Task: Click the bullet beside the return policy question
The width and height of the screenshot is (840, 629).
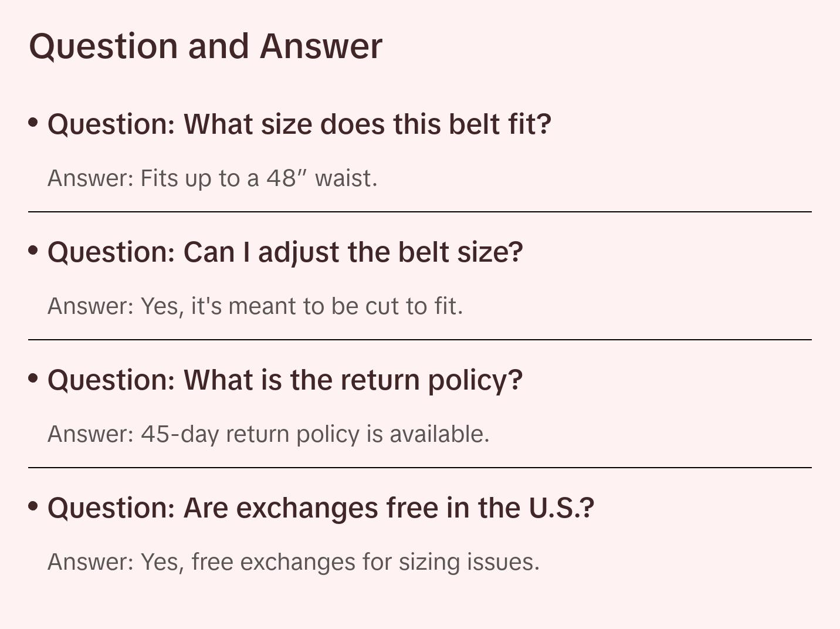Action: (x=33, y=378)
